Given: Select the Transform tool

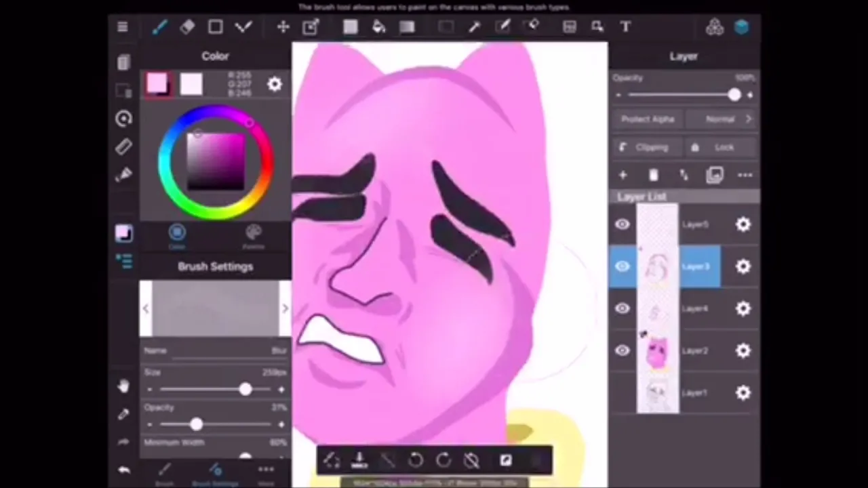Looking at the screenshot, I should point(311,27).
